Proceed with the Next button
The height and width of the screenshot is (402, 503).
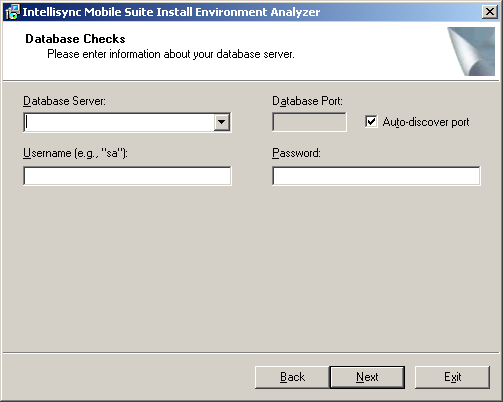(x=367, y=377)
